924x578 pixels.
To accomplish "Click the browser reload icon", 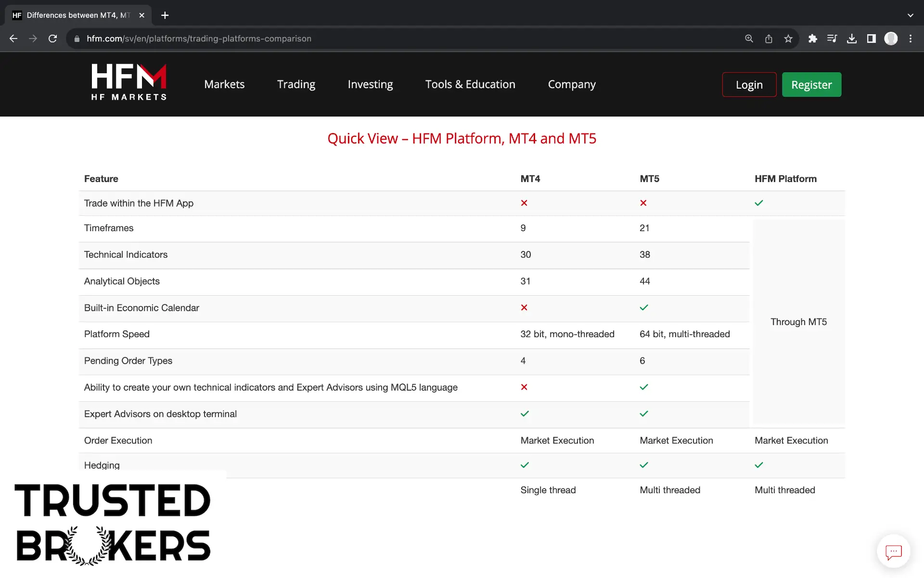I will point(53,39).
